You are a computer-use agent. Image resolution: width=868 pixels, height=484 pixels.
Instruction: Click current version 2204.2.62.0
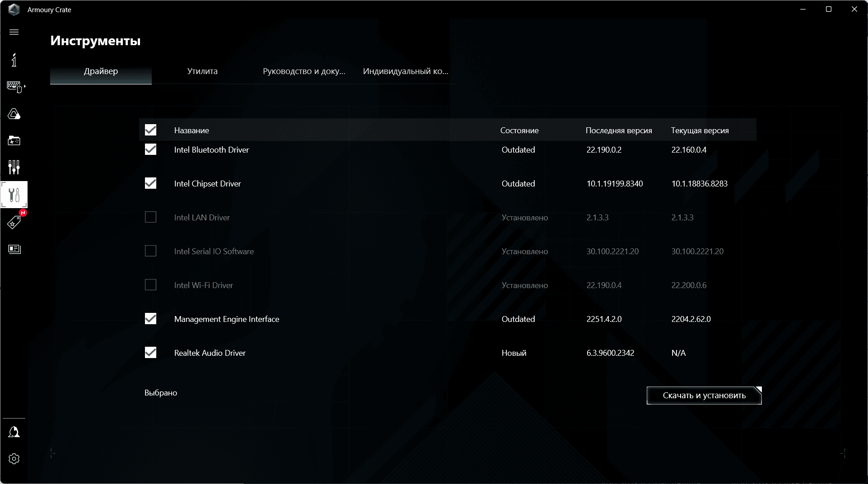(x=691, y=319)
